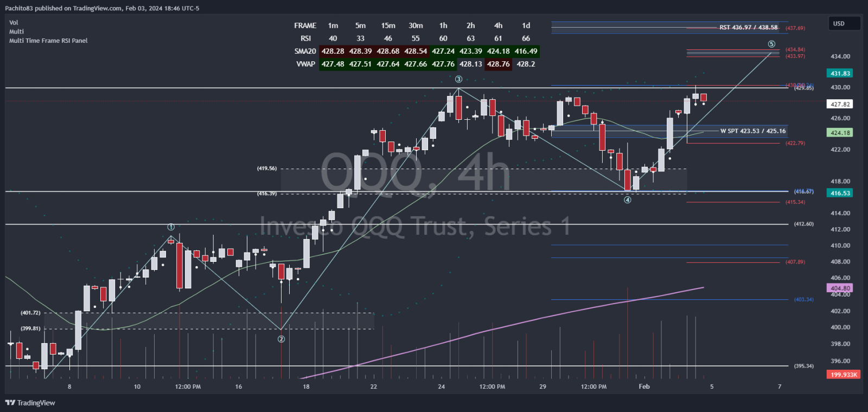Screen dimensions: 868x412
Task: Click the Multi indicator label
Action: pyautogui.click(x=16, y=31)
